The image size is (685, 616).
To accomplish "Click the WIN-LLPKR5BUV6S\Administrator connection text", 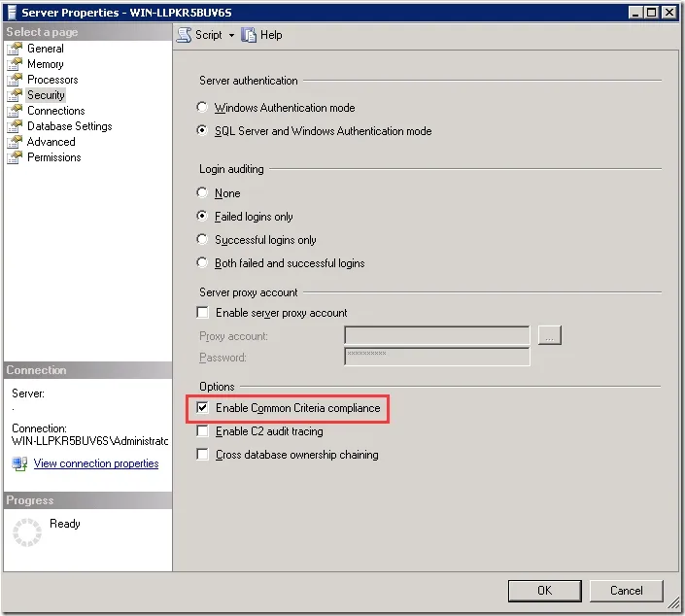I will (x=89, y=441).
